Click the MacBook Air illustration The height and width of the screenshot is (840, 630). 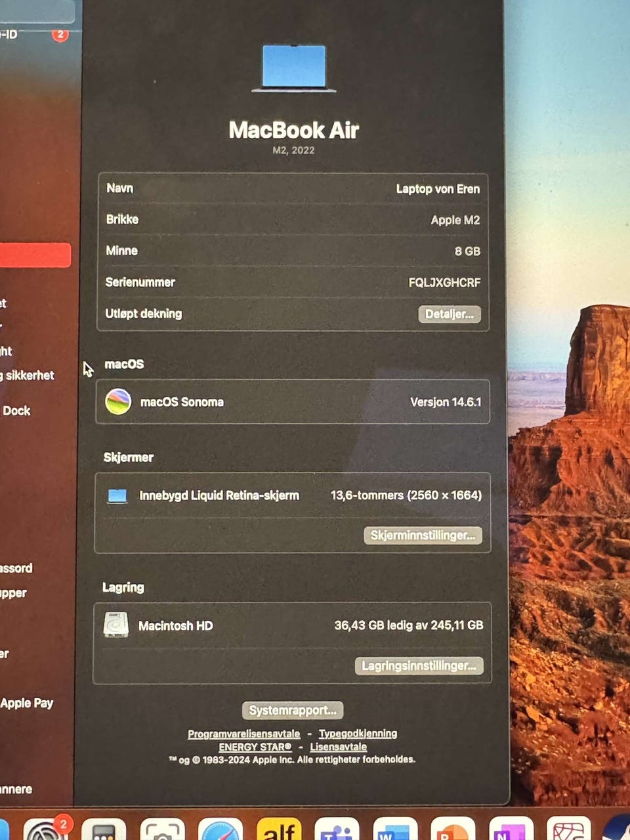coord(294,68)
